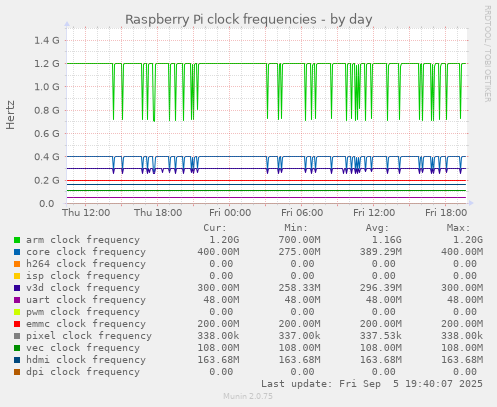Image resolution: width=497 pixels, height=407 pixels.
Task: Click the core average value 389.29M
Action: [x=381, y=252]
